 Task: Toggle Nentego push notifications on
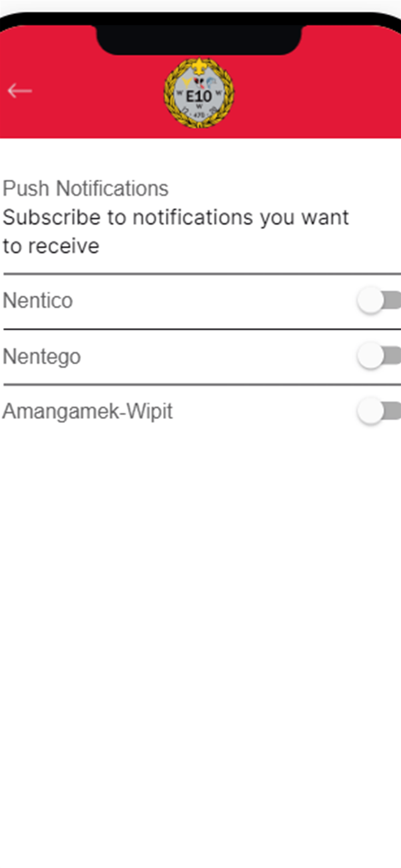(x=378, y=356)
